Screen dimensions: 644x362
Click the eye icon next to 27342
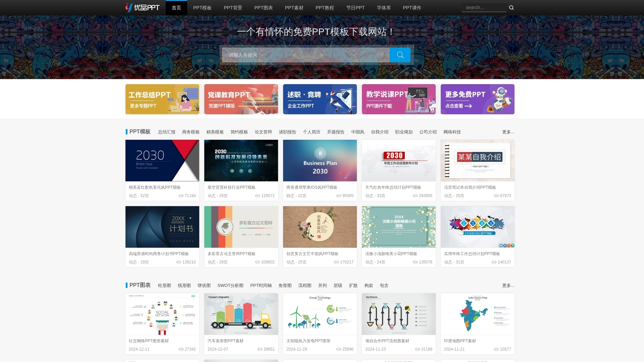click(x=181, y=349)
